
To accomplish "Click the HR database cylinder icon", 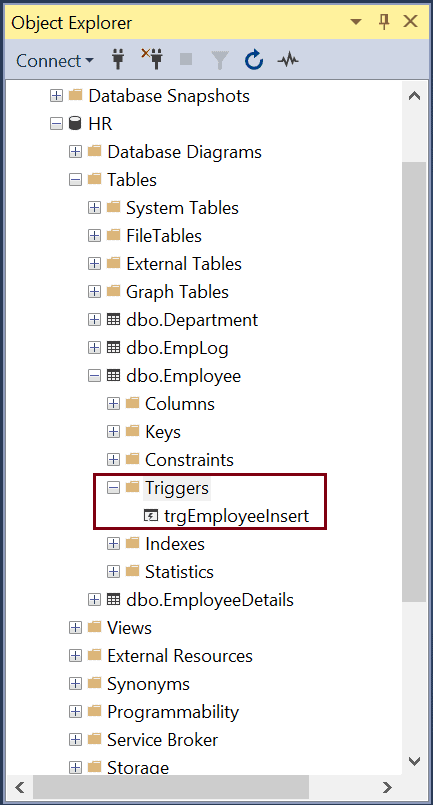I will [x=75, y=124].
